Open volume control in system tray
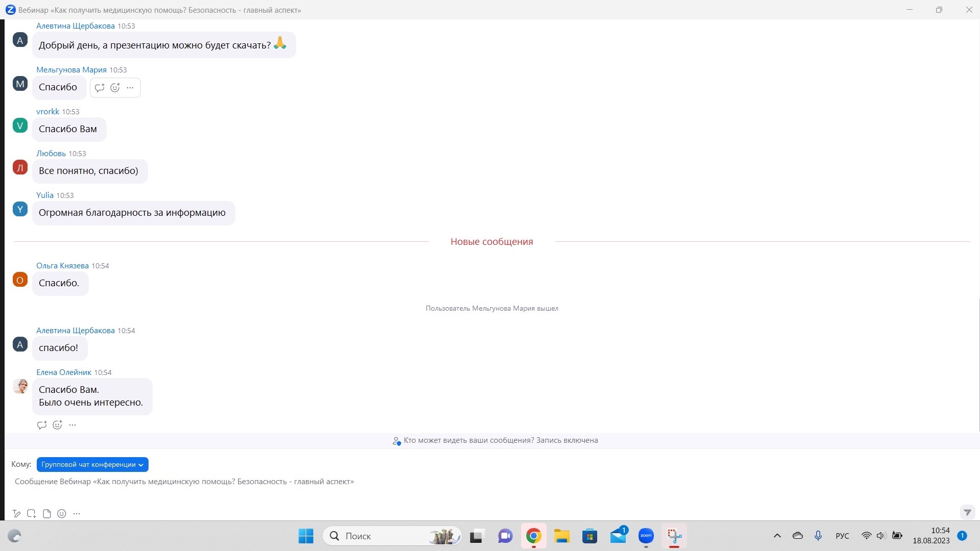980x551 pixels. (881, 536)
